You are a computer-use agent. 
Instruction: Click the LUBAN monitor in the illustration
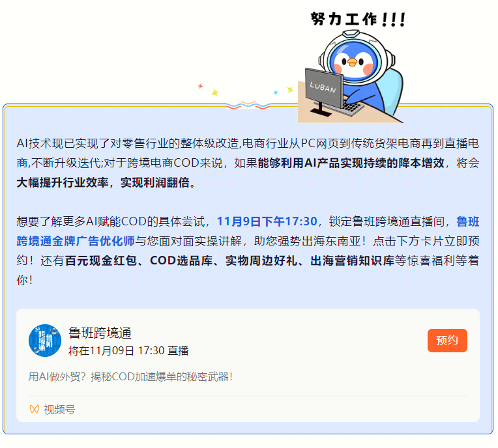click(x=324, y=89)
